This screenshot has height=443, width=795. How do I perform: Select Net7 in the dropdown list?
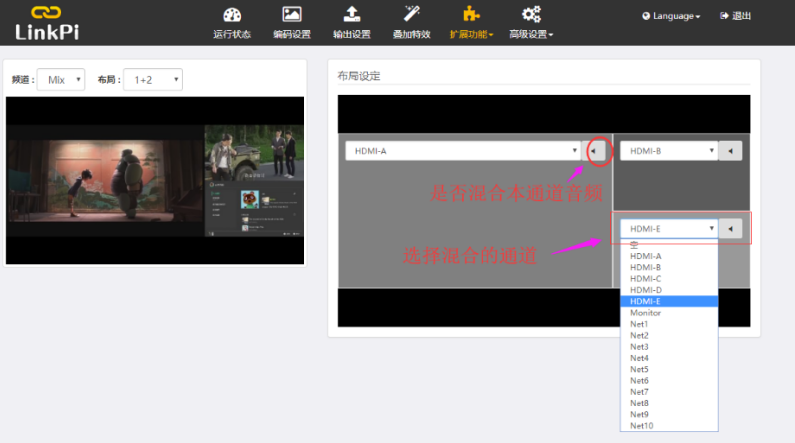coord(669,392)
